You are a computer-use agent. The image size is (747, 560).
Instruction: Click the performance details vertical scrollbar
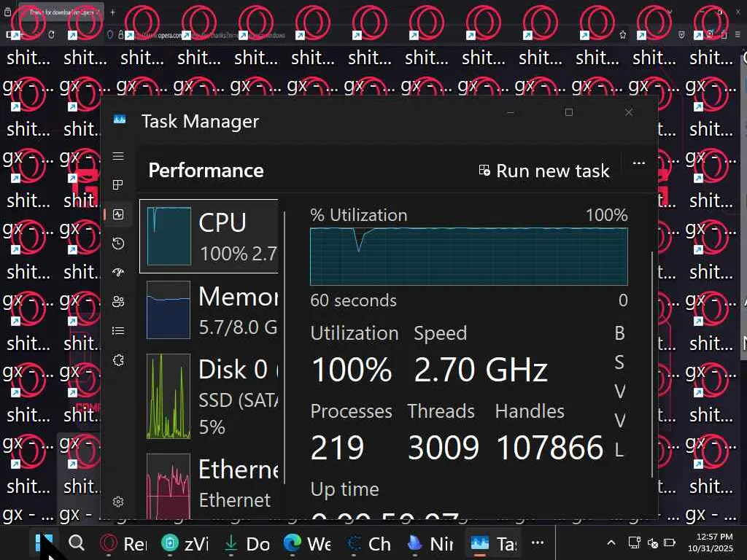coord(653,365)
